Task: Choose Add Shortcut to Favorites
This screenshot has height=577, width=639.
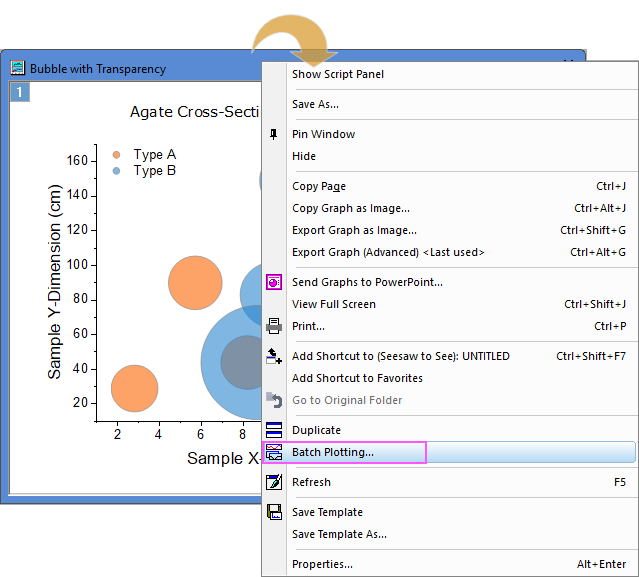Action: tap(357, 378)
